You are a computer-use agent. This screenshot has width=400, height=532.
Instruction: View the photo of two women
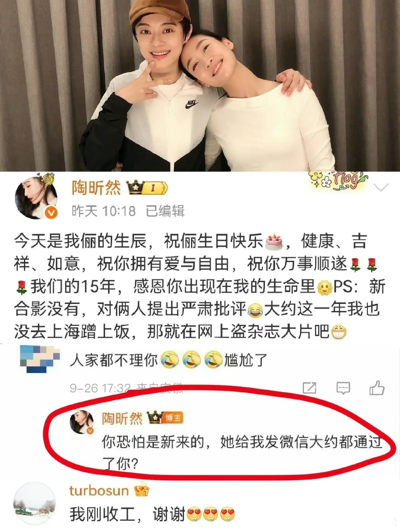[x=200, y=86]
